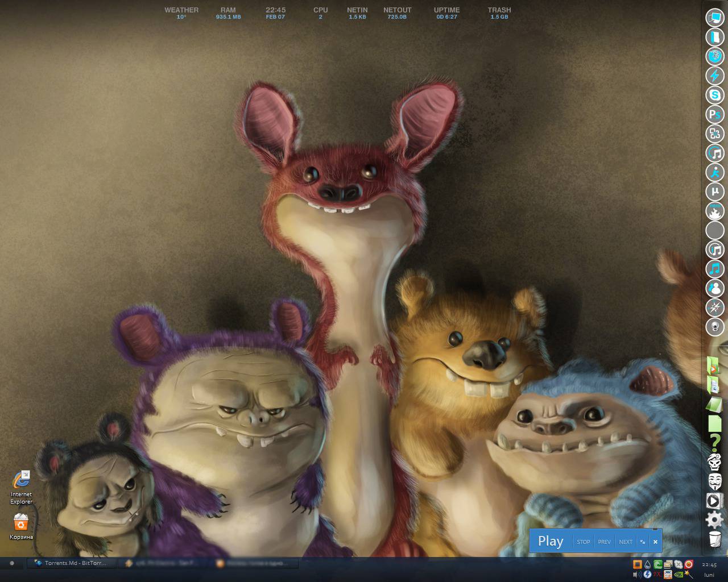The width and height of the screenshot is (728, 582).
Task: Click the speaker volume tray icon
Action: coord(637,575)
